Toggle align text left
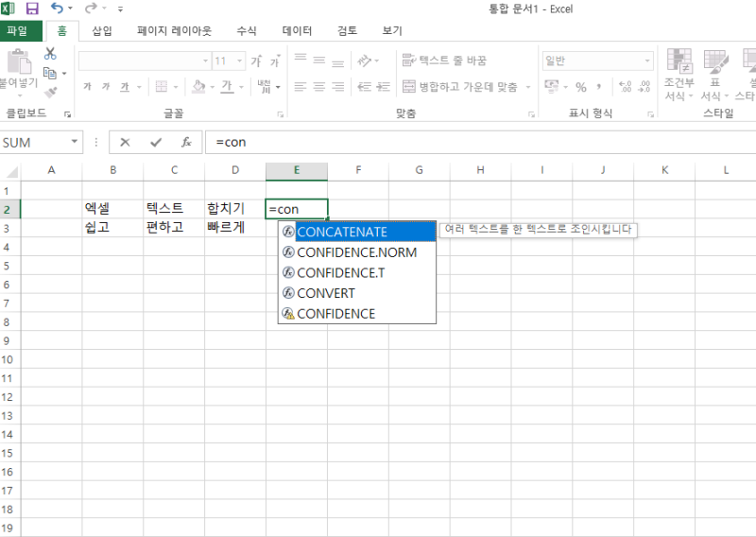Viewport: 756px width, 537px height. point(301,87)
